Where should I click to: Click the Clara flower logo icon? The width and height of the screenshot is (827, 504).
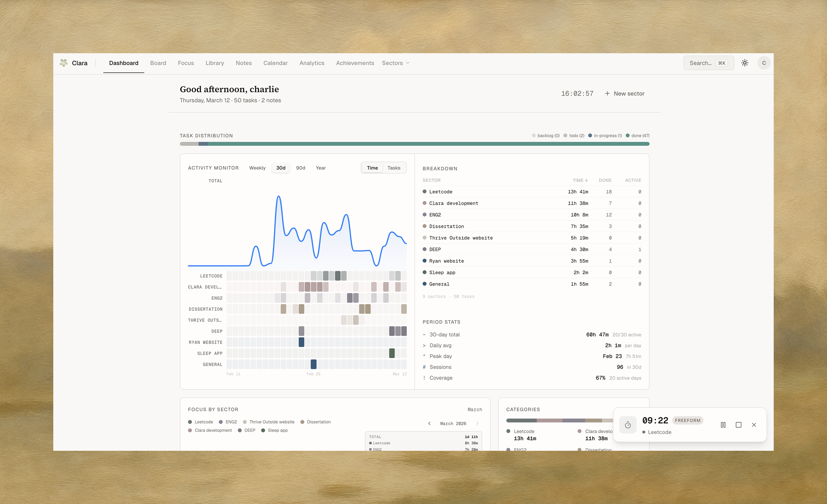[64, 63]
